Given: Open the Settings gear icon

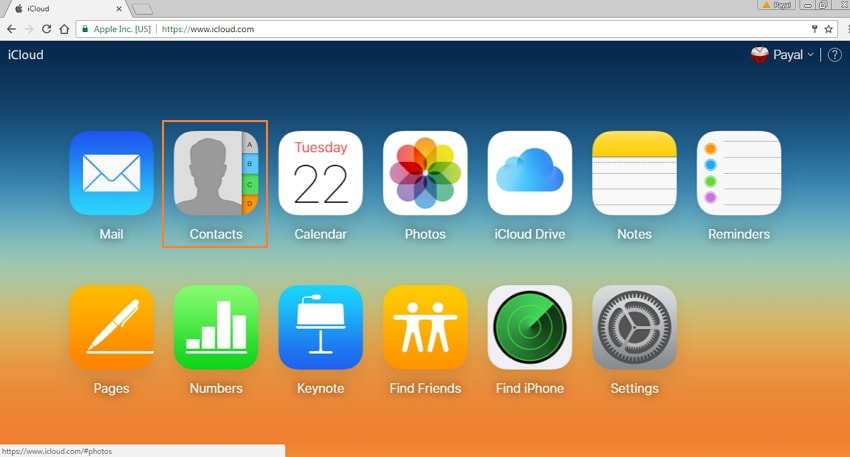Looking at the screenshot, I should point(634,327).
